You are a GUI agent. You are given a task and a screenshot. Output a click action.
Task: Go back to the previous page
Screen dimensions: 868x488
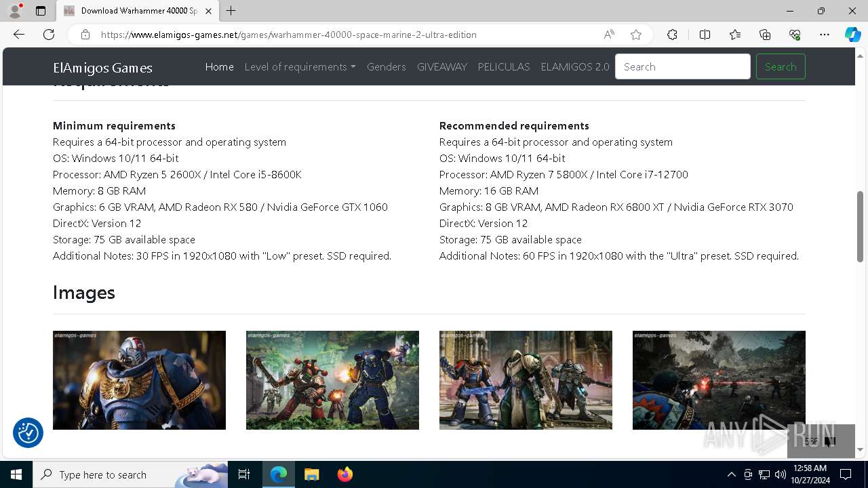(19, 35)
